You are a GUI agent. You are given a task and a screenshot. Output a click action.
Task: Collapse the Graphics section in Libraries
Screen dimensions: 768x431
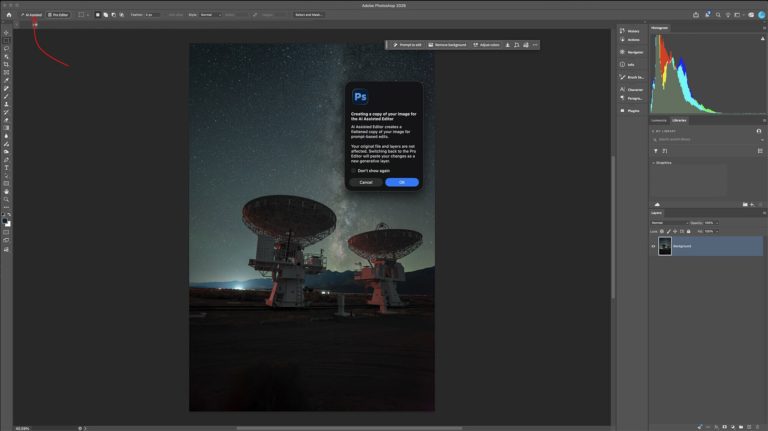pyautogui.click(x=653, y=163)
